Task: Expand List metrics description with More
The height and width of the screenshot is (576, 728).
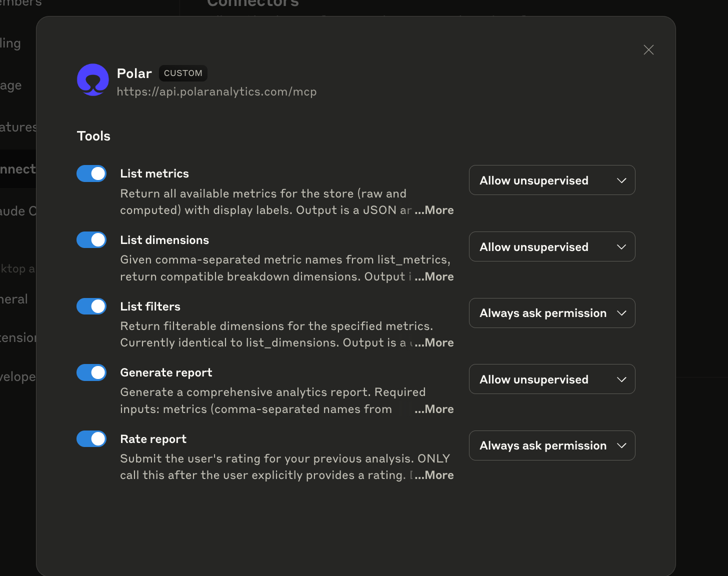Action: click(x=434, y=210)
